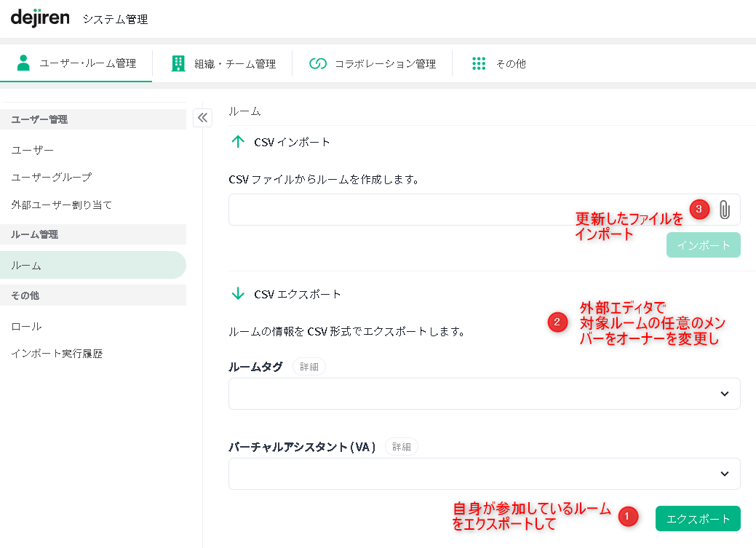
Task: Click the green up arrow CSV import icon
Action: [x=237, y=142]
